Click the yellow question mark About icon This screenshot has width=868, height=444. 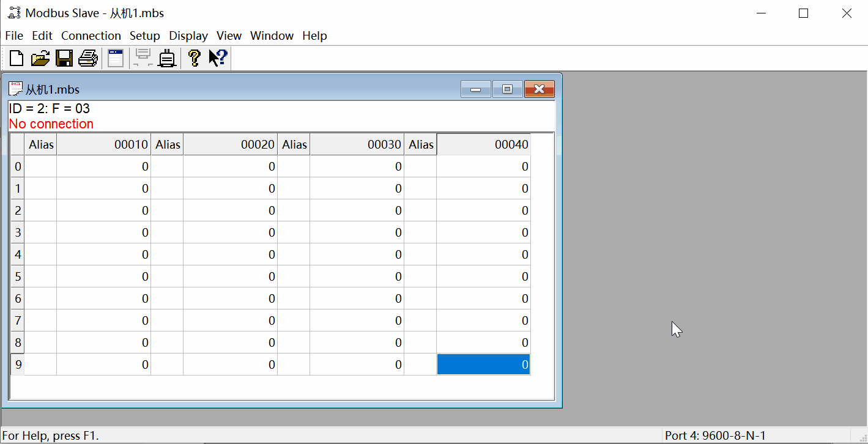point(195,58)
